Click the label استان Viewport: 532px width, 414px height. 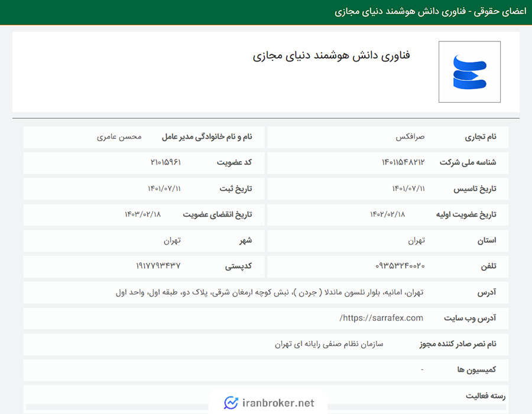[x=487, y=240]
